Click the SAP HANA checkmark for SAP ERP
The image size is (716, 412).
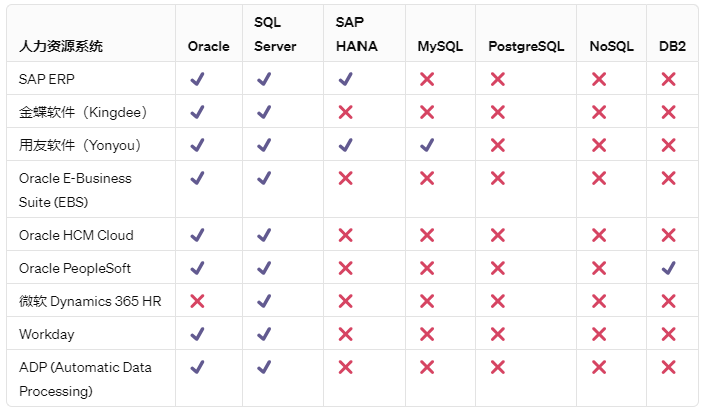coord(345,79)
